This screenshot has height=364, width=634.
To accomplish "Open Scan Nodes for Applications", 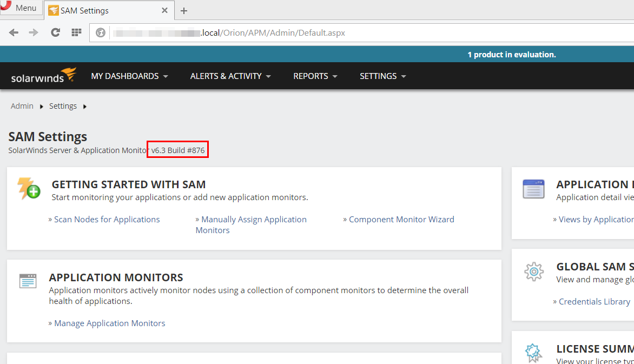I will [107, 219].
